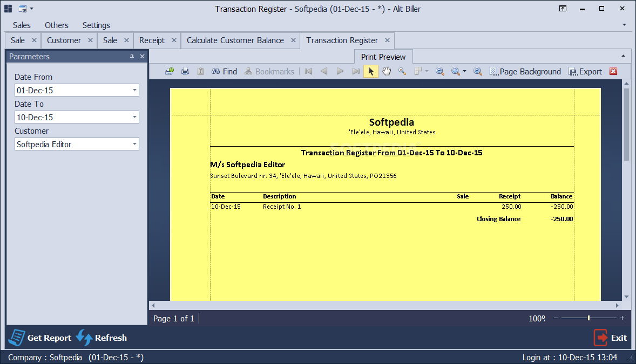Image resolution: width=636 pixels, height=364 pixels.
Task: Open the zoom level dropdown arrow
Action: tap(464, 71)
